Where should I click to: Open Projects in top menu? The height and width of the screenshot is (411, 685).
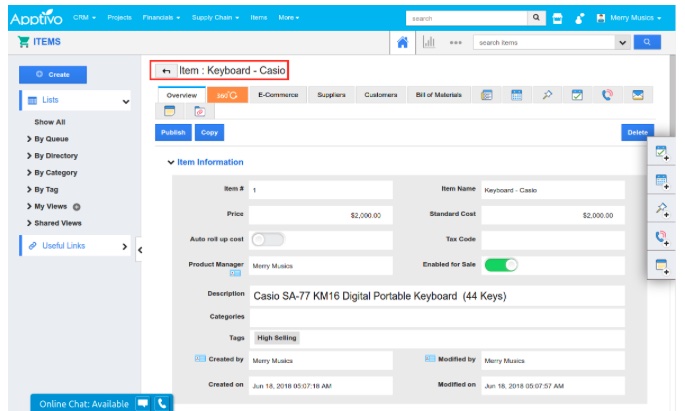point(119,17)
